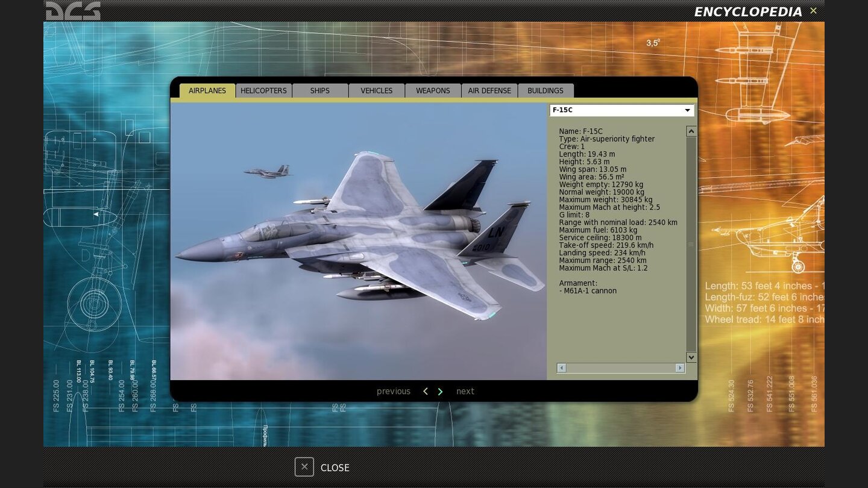Click 'Landing speed: 234 km/h' text
This screenshot has width=868, height=488.
click(x=602, y=253)
